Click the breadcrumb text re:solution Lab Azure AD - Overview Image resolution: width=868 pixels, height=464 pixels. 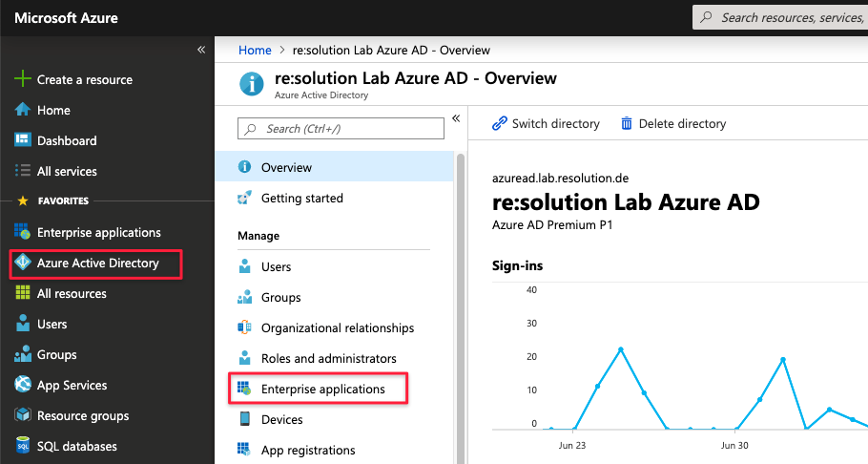pos(391,50)
